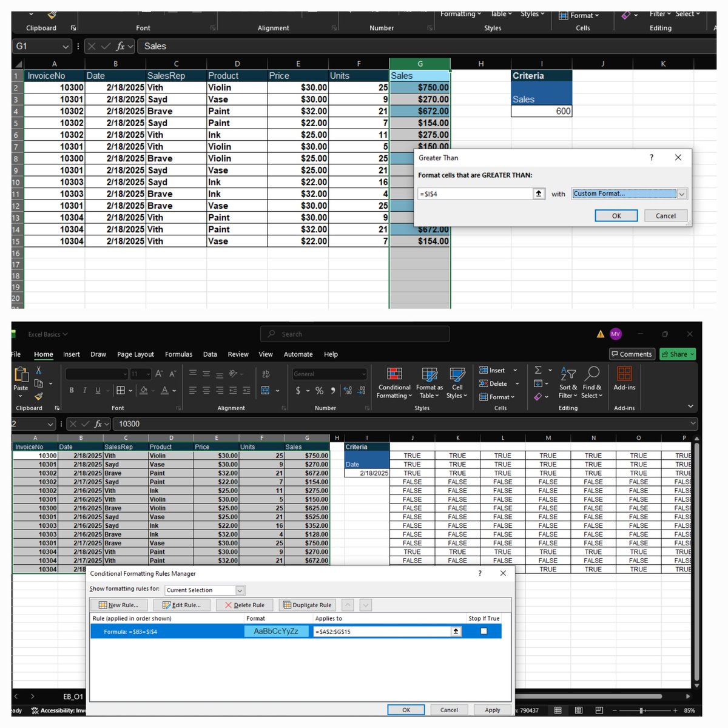
Task: Click Apply in Rules Manager dialog
Action: [492, 710]
